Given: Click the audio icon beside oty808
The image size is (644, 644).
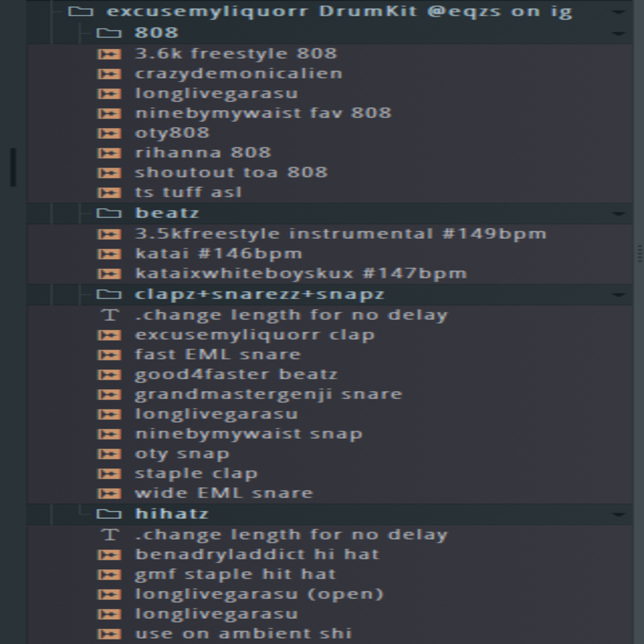Looking at the screenshot, I should pyautogui.click(x=109, y=134).
